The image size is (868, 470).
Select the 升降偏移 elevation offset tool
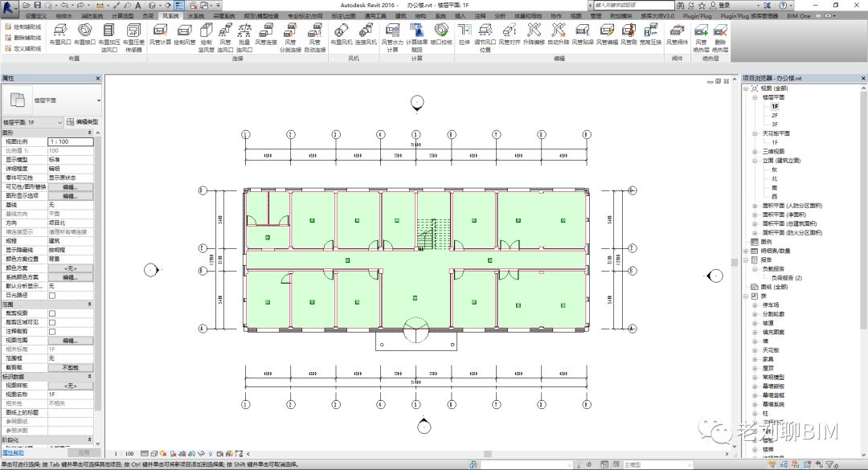click(534, 34)
